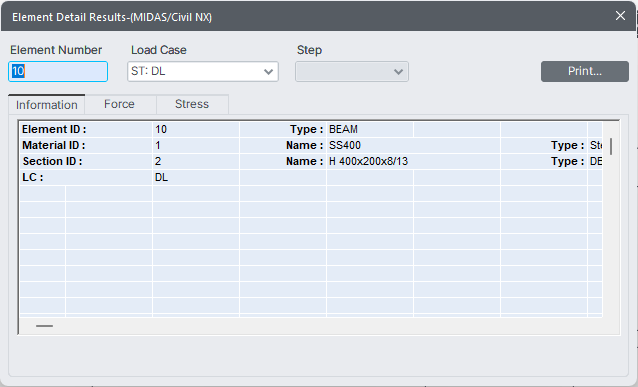Select the 'Element ID :' label cell
This screenshot has height=387, width=638.
tap(86, 129)
